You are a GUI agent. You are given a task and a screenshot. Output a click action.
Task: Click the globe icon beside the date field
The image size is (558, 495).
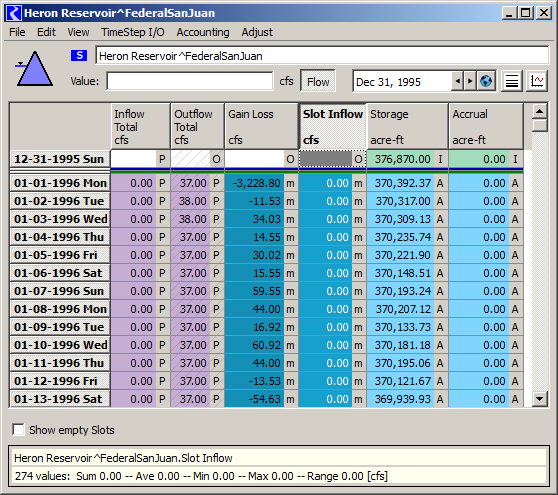(486, 81)
